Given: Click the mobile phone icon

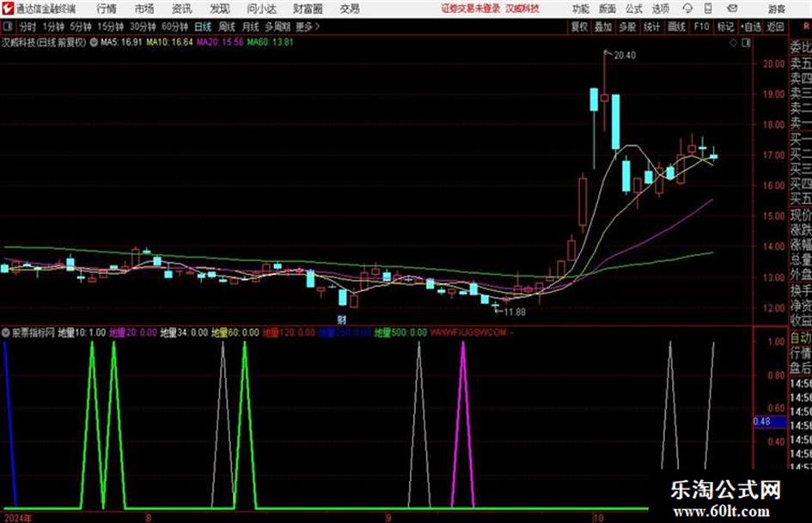Looking at the screenshot, I should 708,9.
